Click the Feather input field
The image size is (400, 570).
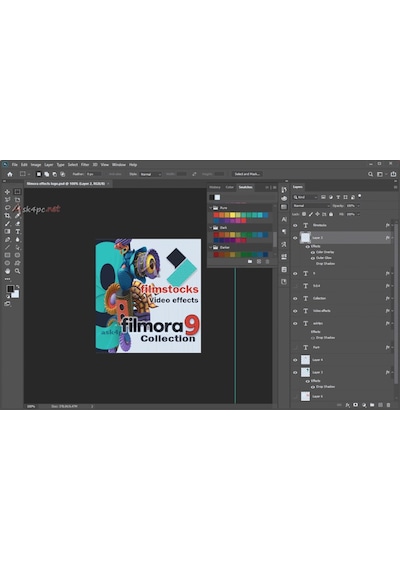click(93, 174)
